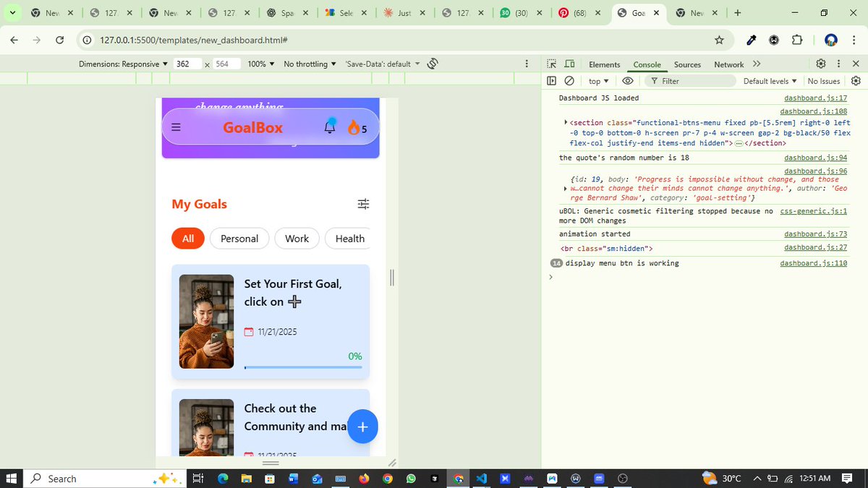Open the dashboard.js:17 source link

pos(816,98)
